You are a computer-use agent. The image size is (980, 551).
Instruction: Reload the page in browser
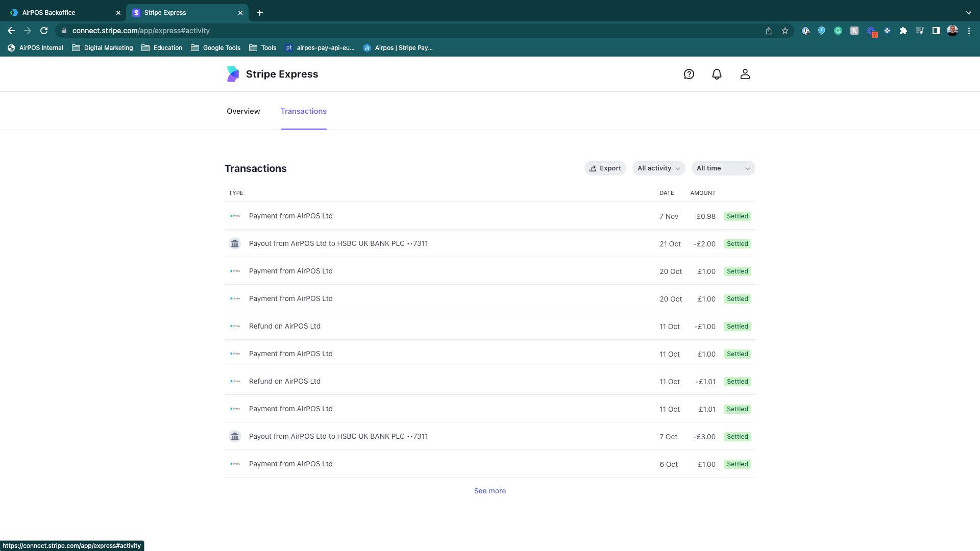44,31
